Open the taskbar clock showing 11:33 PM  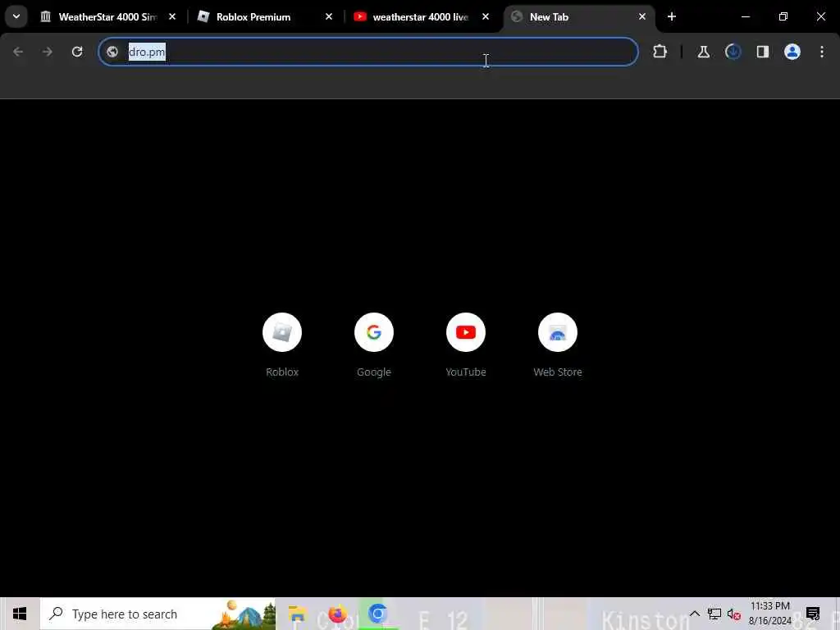click(769, 614)
